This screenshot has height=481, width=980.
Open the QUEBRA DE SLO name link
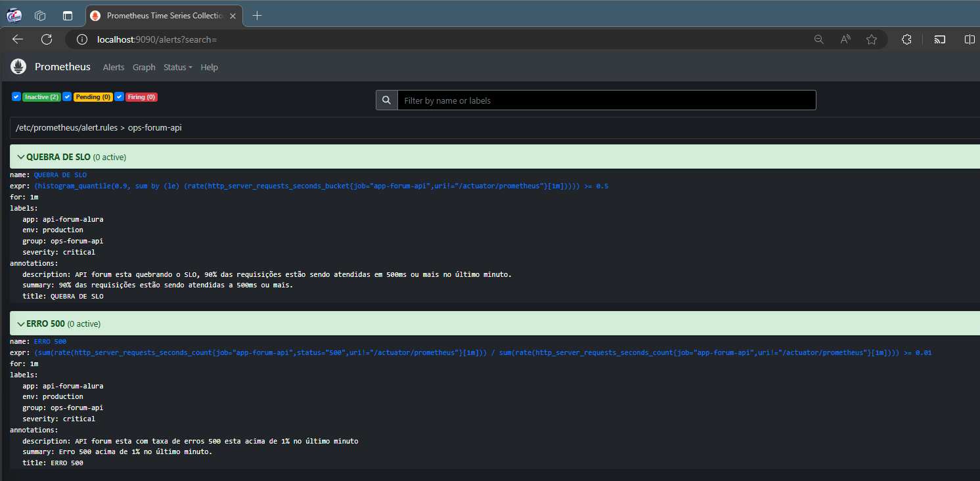(60, 175)
